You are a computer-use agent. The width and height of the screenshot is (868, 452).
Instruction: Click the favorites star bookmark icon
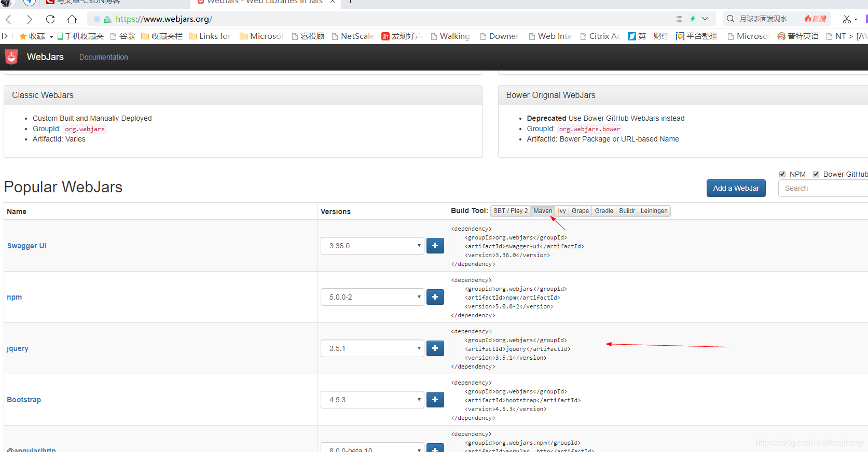point(23,36)
